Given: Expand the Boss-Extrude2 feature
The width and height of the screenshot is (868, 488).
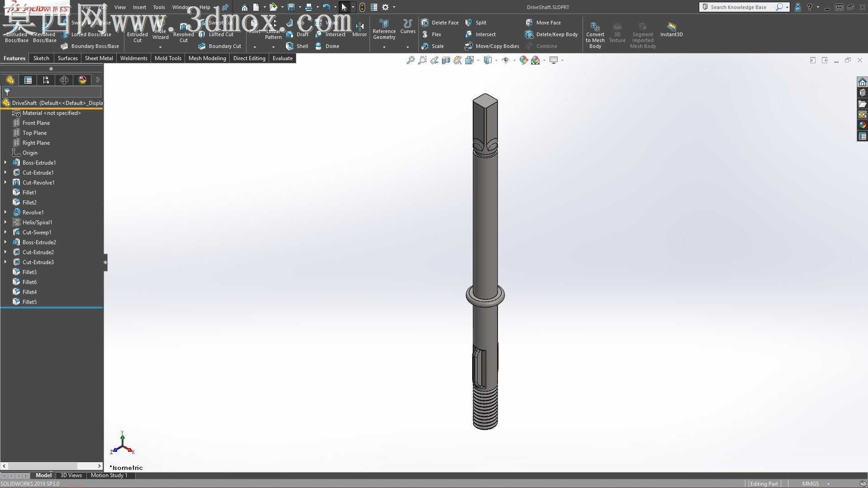Looking at the screenshot, I should click(x=5, y=242).
